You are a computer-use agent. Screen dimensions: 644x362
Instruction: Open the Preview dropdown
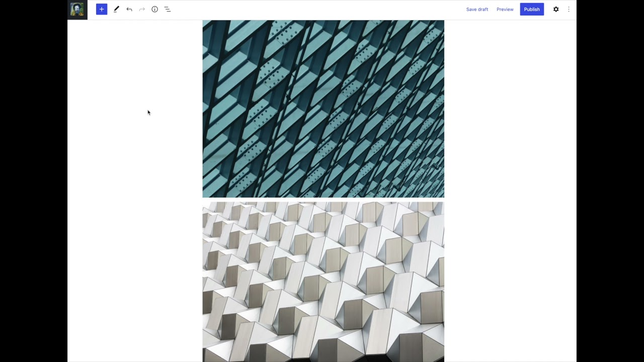pos(505,10)
